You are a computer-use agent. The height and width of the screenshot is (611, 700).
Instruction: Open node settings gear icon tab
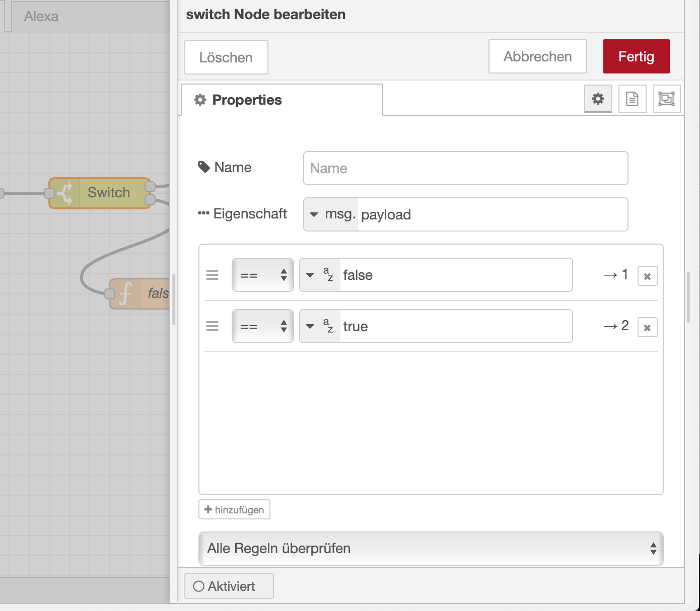598,99
